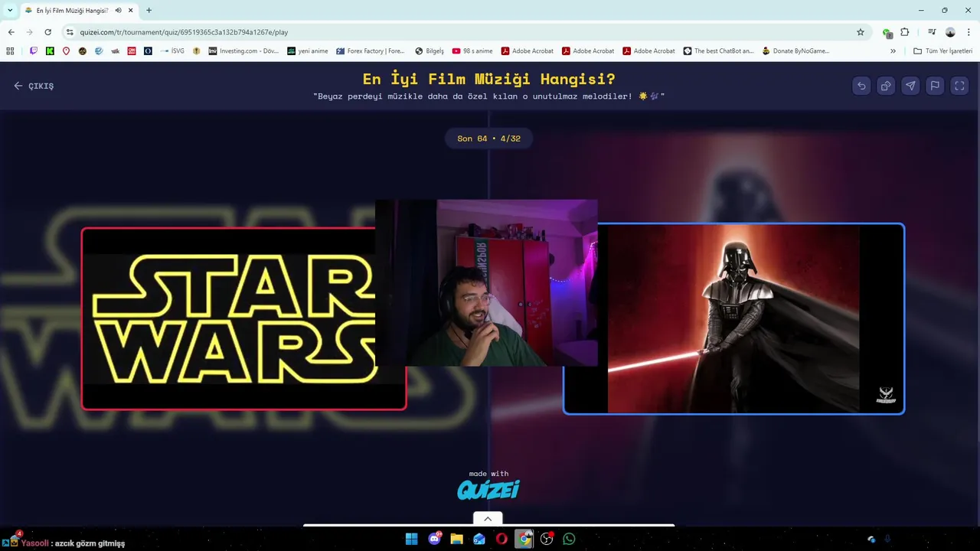
Task: Click the ÇIKIŞ exit button
Action: coord(34,86)
